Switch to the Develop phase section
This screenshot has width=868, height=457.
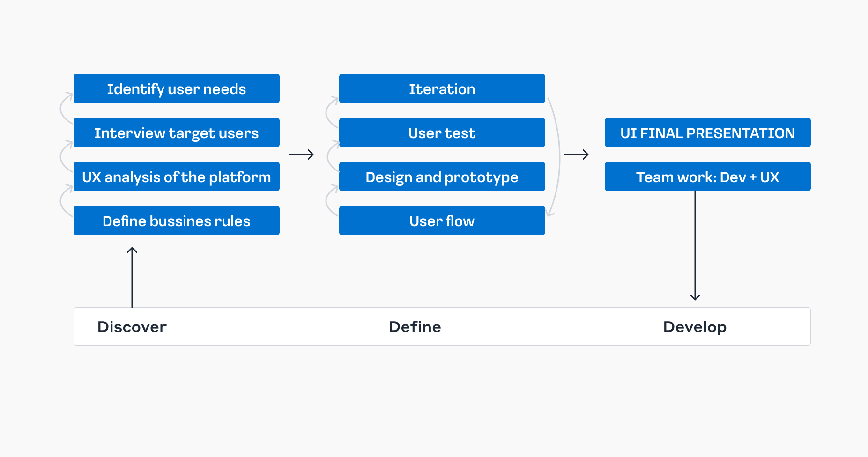(x=695, y=327)
